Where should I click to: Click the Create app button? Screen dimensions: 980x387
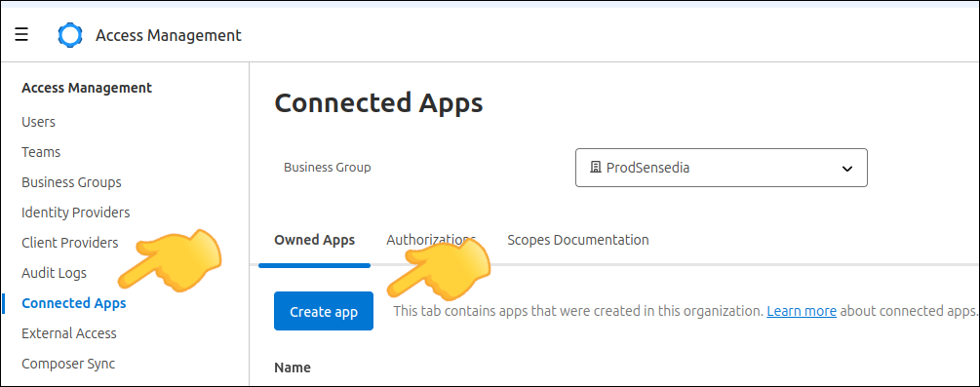324,311
